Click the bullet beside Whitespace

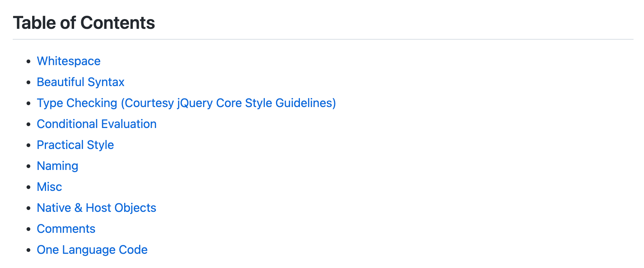(x=28, y=61)
